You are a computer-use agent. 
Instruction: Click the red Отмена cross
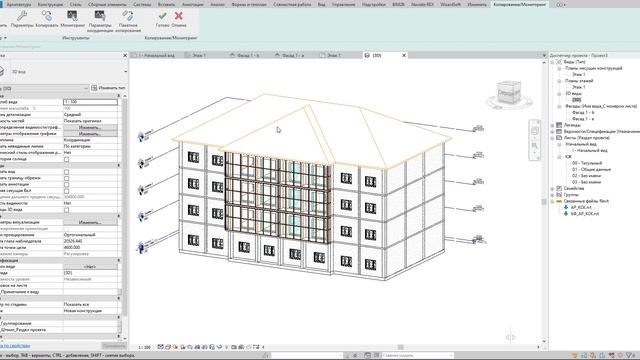[x=178, y=19]
